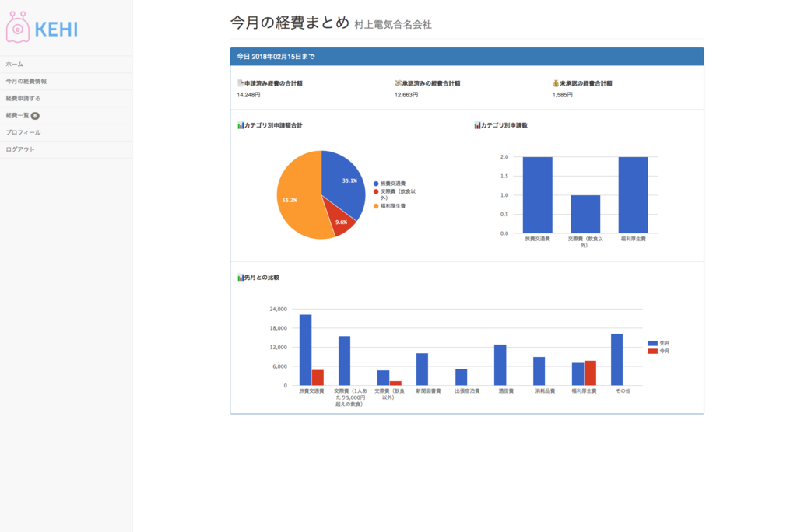Image resolution: width=797 pixels, height=532 pixels.
Task: Click the money icon beside 承認済みの経費合計額
Action: (x=398, y=83)
